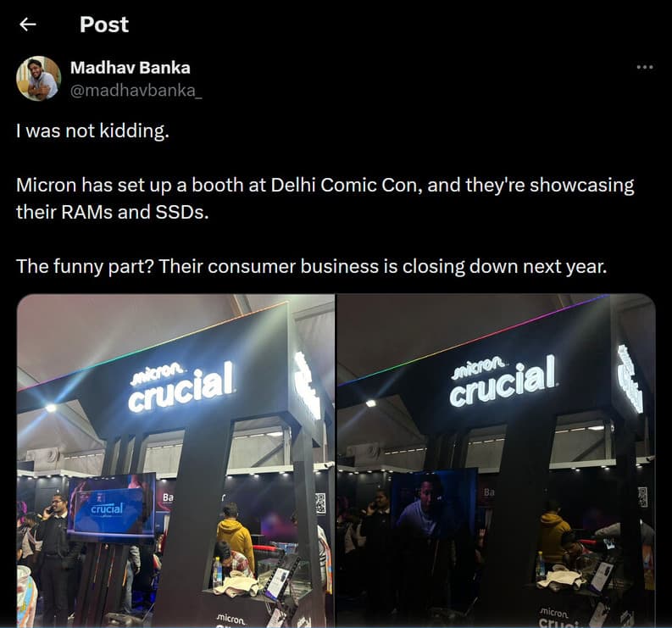Click the glowing crucial sign in right photo
Screen dimensions: 672x628
[503, 381]
